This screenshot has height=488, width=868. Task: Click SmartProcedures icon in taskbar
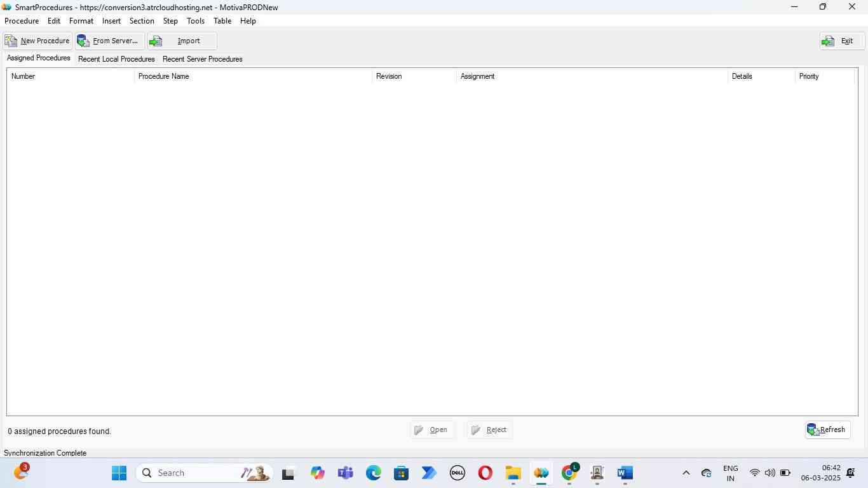point(541,473)
